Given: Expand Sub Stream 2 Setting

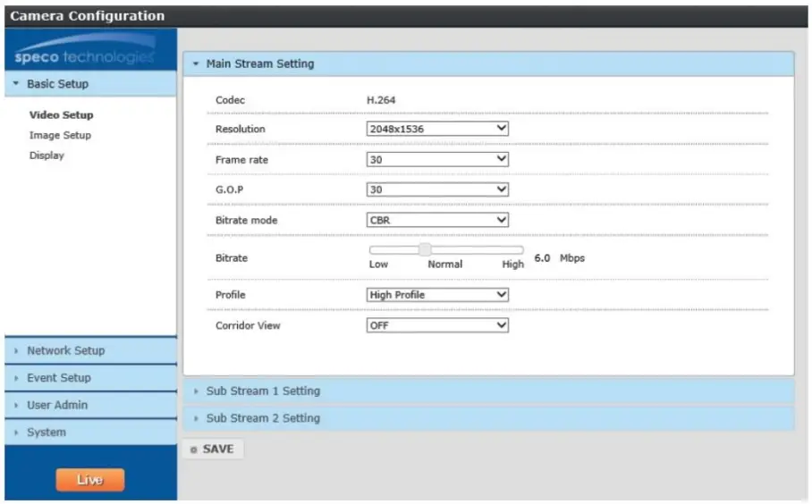Looking at the screenshot, I should [x=488, y=418].
